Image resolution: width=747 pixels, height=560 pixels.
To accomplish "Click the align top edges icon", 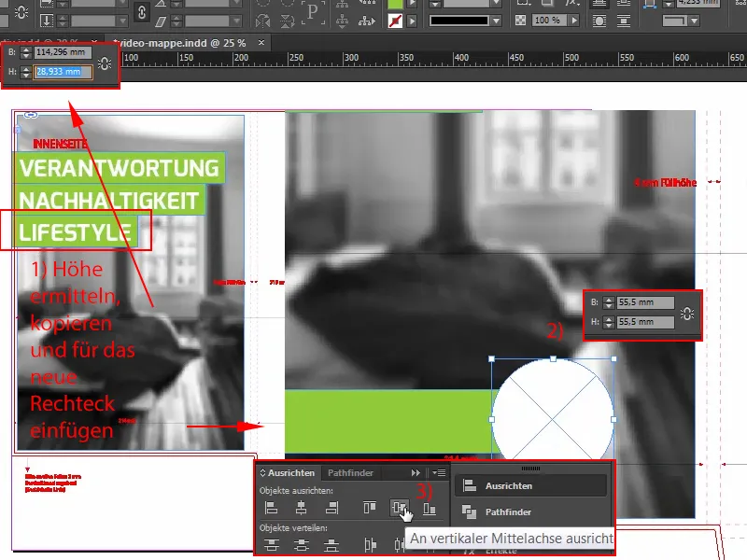I will click(x=370, y=508).
